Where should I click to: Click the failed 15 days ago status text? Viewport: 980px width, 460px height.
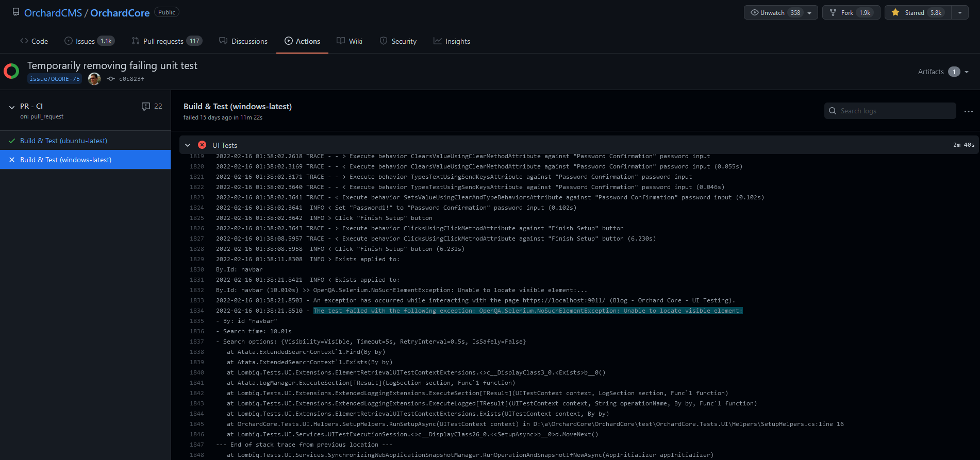(x=223, y=117)
